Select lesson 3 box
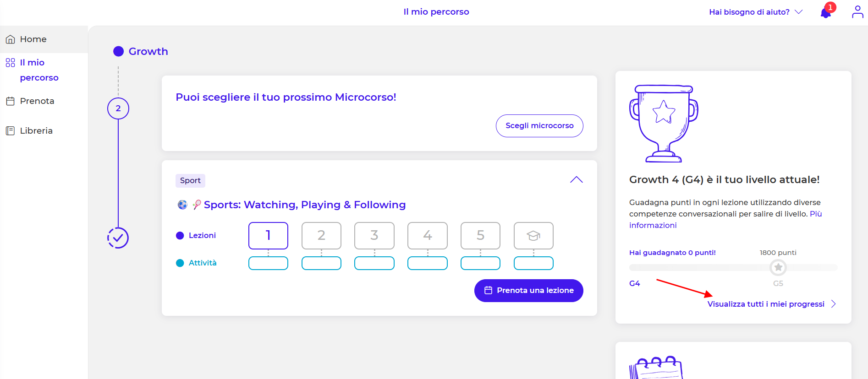 374,236
